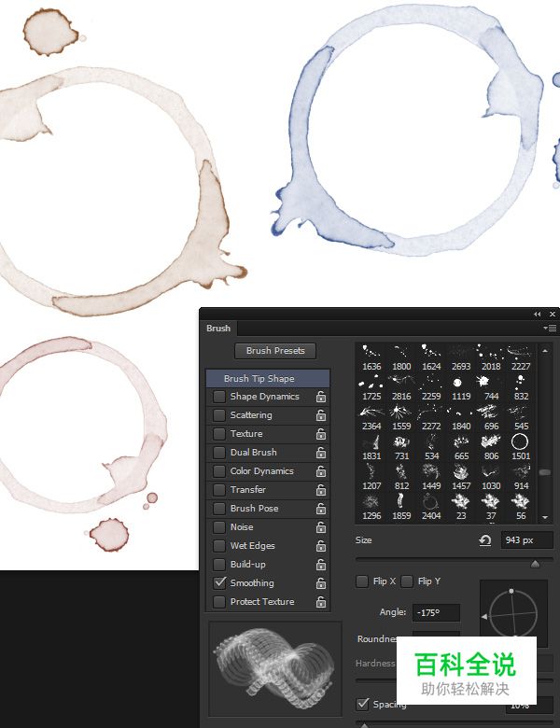Image resolution: width=560 pixels, height=728 pixels.
Task: Click the lock icon beside Wet Edges
Action: pyautogui.click(x=321, y=546)
